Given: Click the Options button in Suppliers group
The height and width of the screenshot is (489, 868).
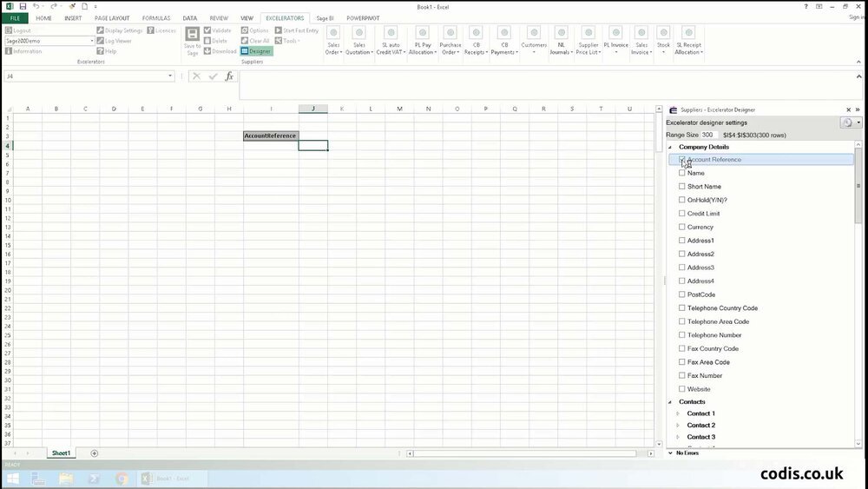Looking at the screenshot, I should point(254,30).
